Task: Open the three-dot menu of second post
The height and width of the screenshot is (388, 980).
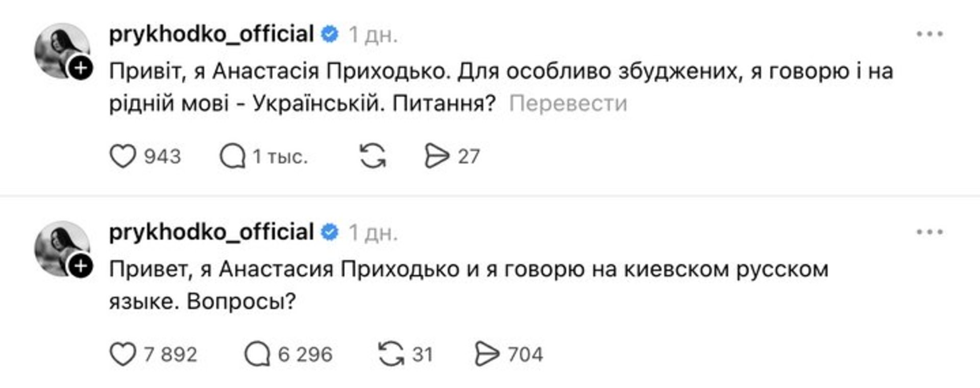Action: click(x=929, y=232)
